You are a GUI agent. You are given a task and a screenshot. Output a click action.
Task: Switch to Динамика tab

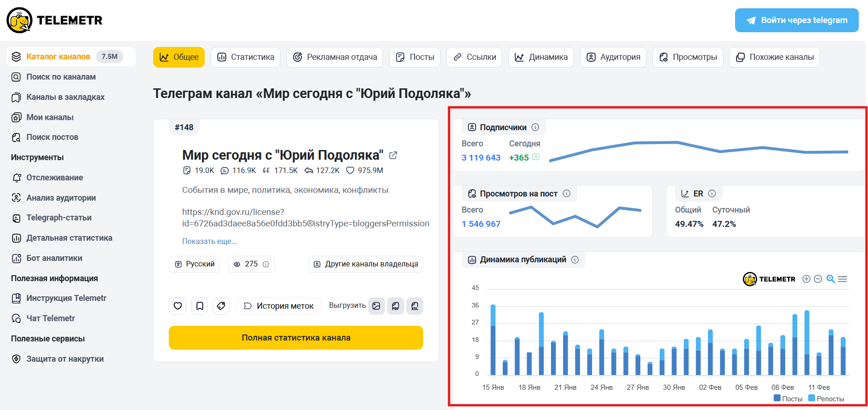[541, 57]
